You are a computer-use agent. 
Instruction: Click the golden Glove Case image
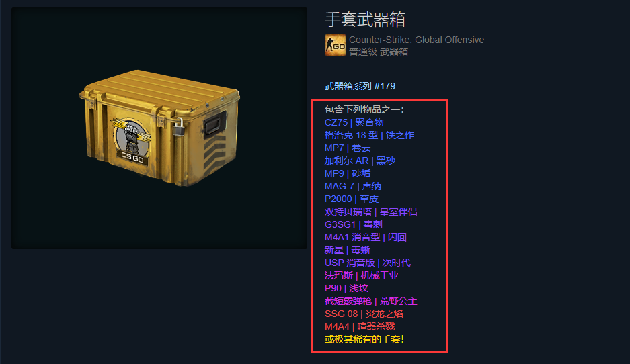pos(159,128)
